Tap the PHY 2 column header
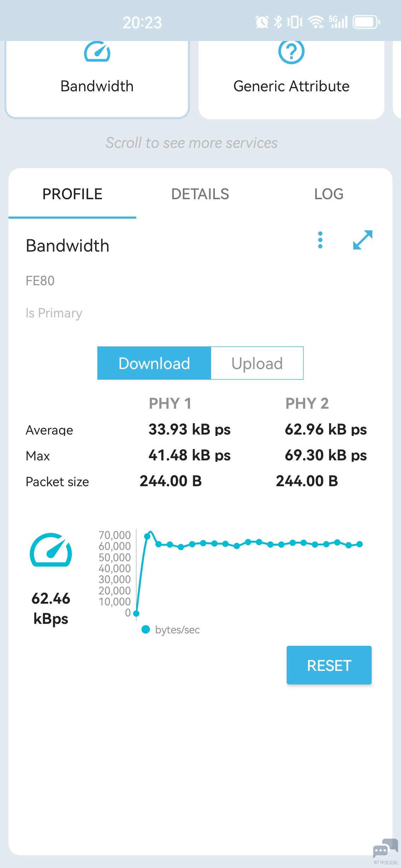The width and height of the screenshot is (401, 868). [307, 403]
